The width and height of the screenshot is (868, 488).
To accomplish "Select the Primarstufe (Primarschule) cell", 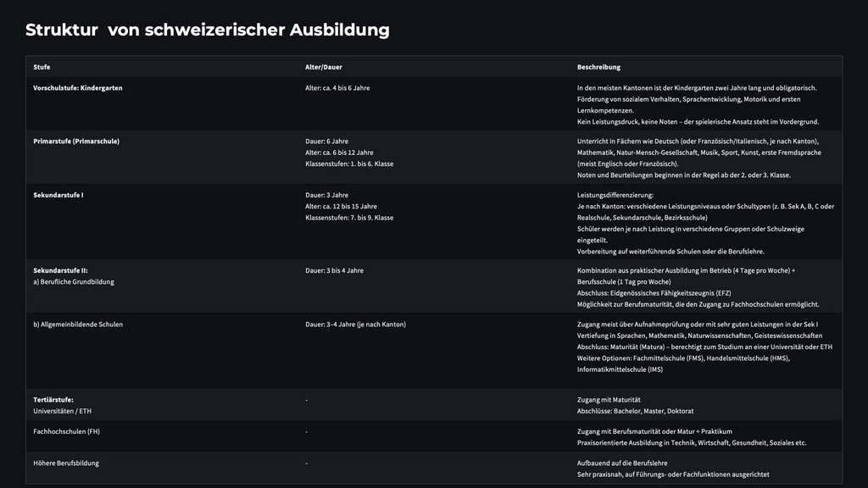I will pyautogui.click(x=76, y=141).
